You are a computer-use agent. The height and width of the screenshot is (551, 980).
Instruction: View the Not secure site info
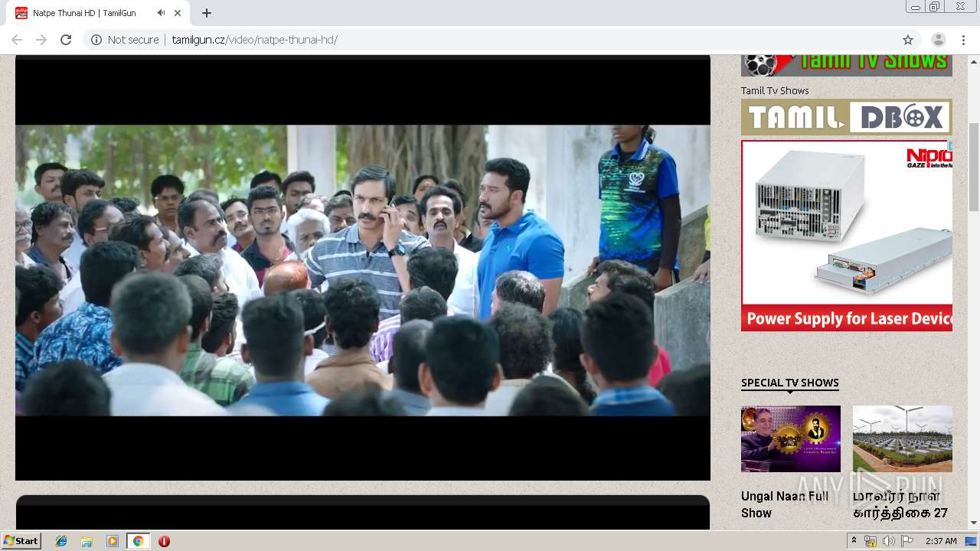click(x=125, y=40)
